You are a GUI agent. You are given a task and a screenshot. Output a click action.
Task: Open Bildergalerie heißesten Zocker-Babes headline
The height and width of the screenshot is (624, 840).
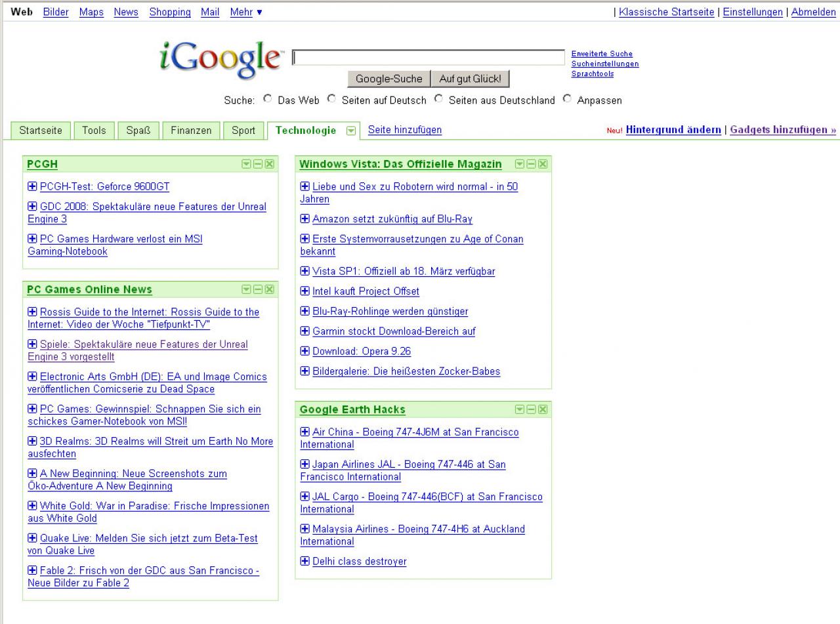(406, 371)
